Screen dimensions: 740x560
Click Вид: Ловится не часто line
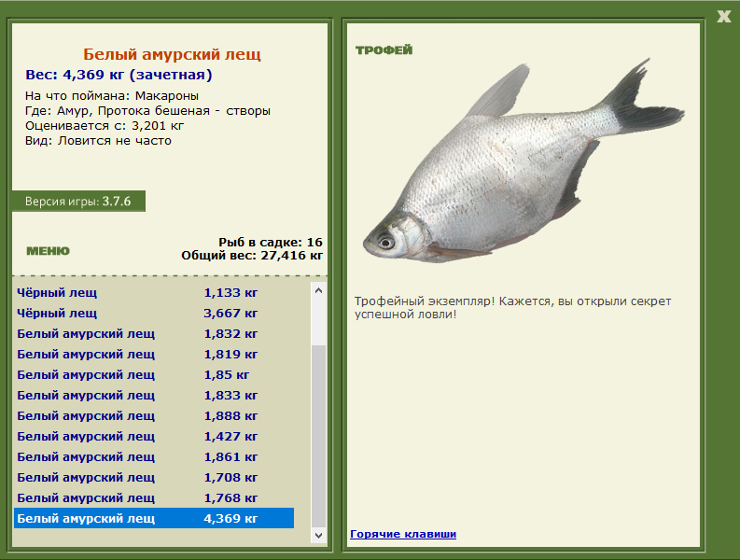98,141
